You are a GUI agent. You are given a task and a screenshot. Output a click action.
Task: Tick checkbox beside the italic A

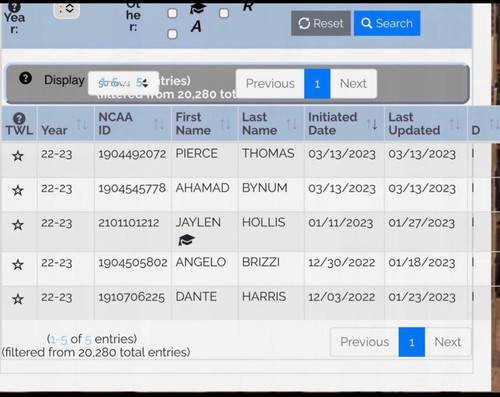172,34
